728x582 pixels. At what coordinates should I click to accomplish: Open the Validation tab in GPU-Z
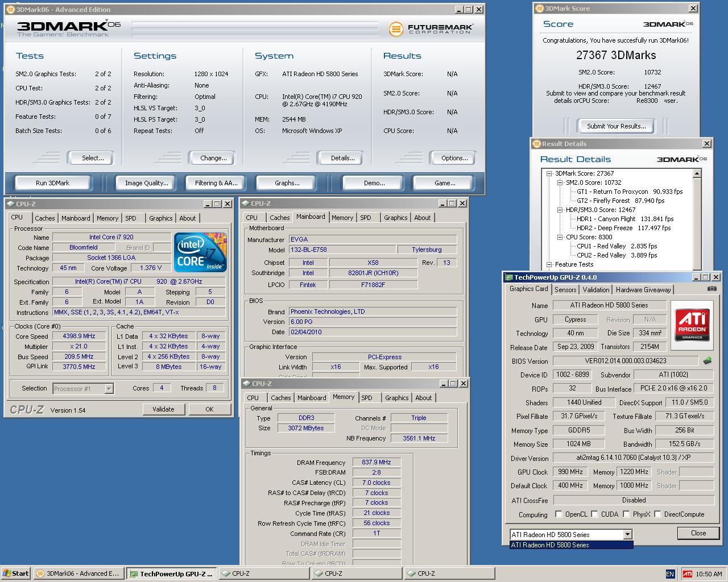click(x=596, y=289)
